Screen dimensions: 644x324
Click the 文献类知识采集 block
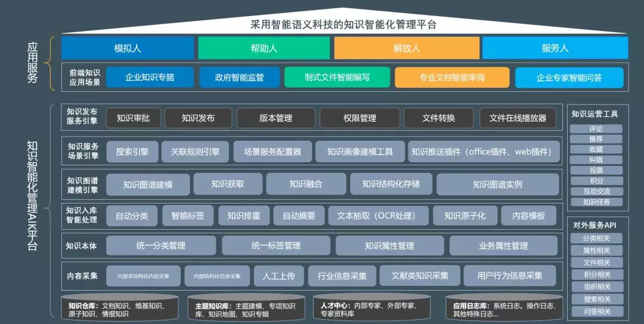(420, 276)
